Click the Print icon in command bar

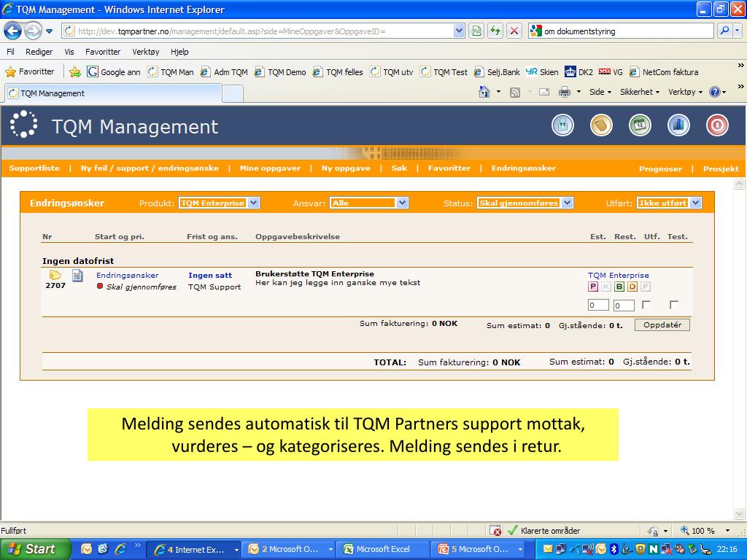[x=565, y=92]
